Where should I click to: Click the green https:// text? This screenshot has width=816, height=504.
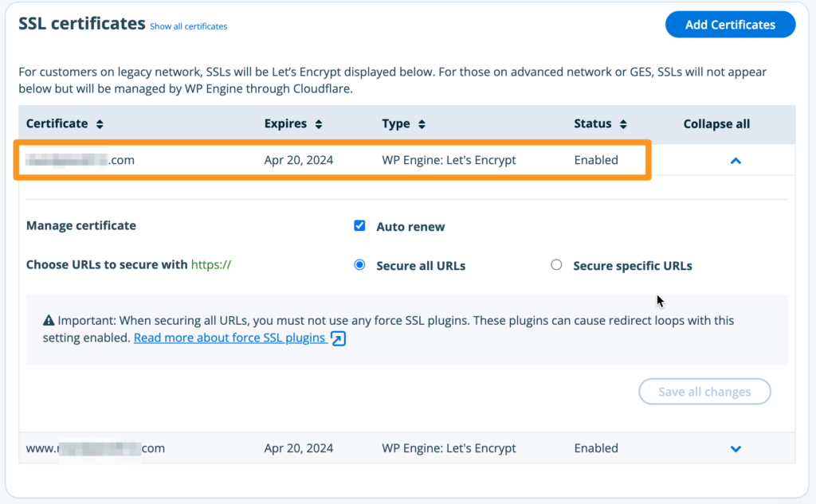pyautogui.click(x=211, y=265)
